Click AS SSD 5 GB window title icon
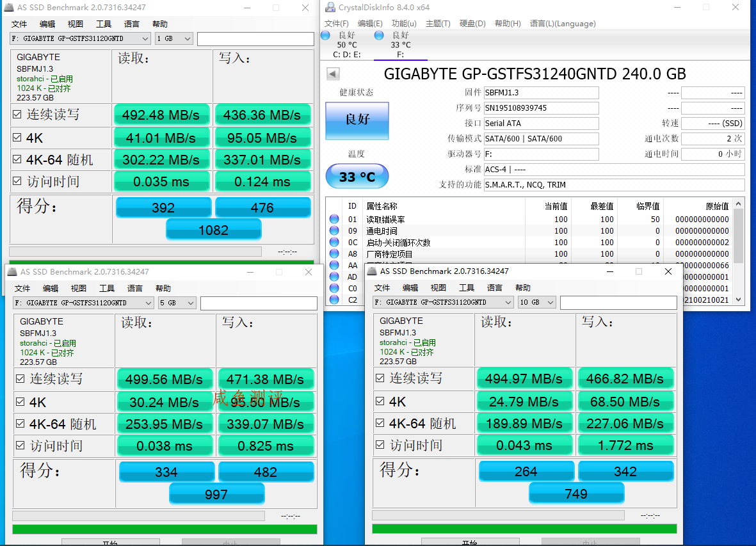Viewport: 756px width, 546px height. point(12,272)
